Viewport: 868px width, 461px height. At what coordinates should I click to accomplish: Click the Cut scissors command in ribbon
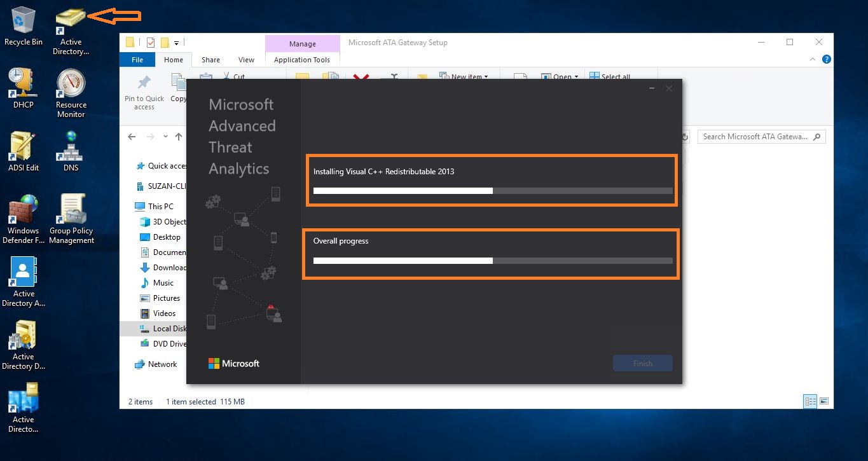pos(233,76)
